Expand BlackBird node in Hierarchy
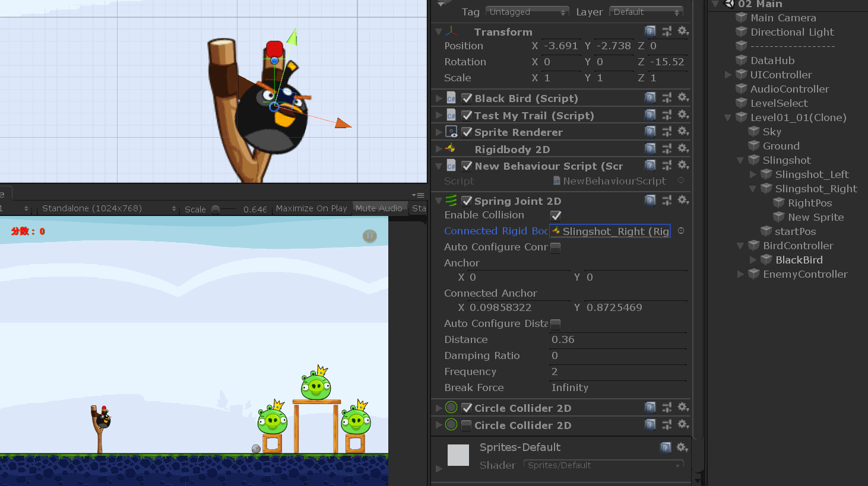This screenshot has height=486, width=868. [753, 260]
